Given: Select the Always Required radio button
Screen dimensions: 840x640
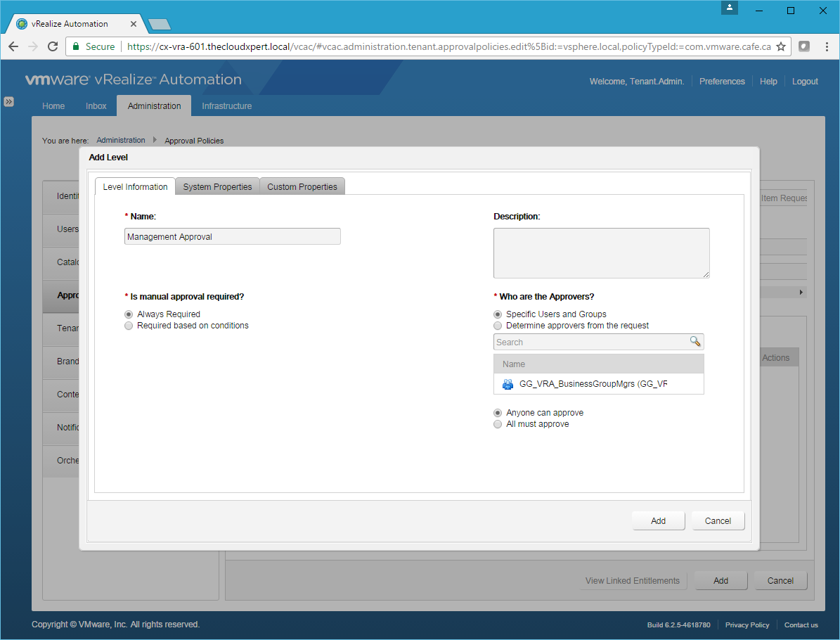Looking at the screenshot, I should 129,314.
